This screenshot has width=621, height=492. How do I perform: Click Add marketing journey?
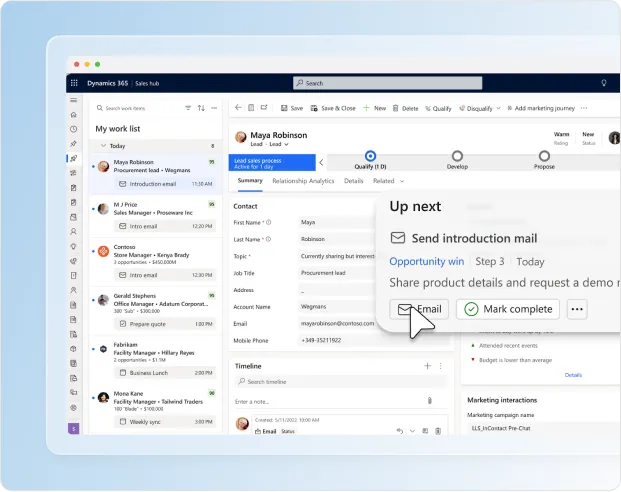click(541, 108)
